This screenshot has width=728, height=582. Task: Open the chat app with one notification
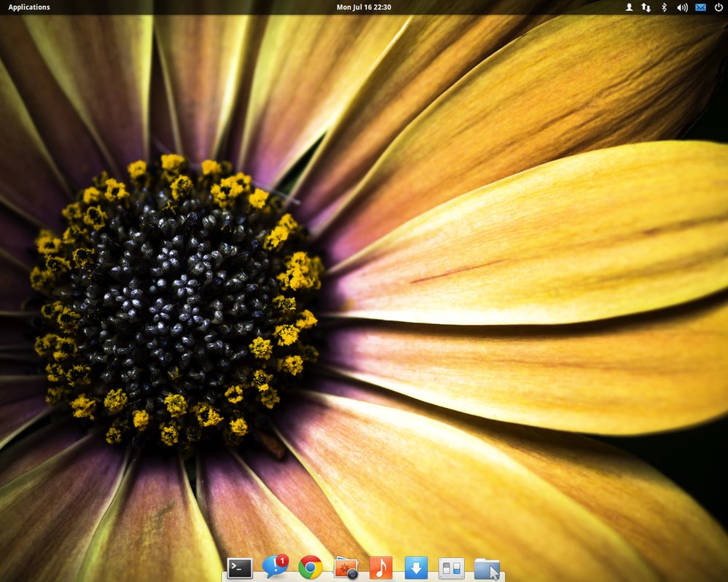(275, 567)
